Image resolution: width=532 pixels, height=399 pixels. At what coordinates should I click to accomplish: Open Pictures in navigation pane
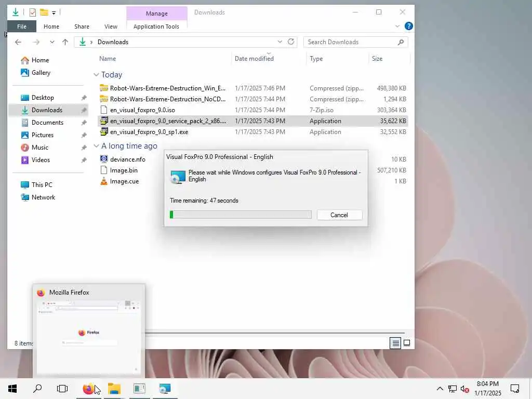click(x=42, y=135)
